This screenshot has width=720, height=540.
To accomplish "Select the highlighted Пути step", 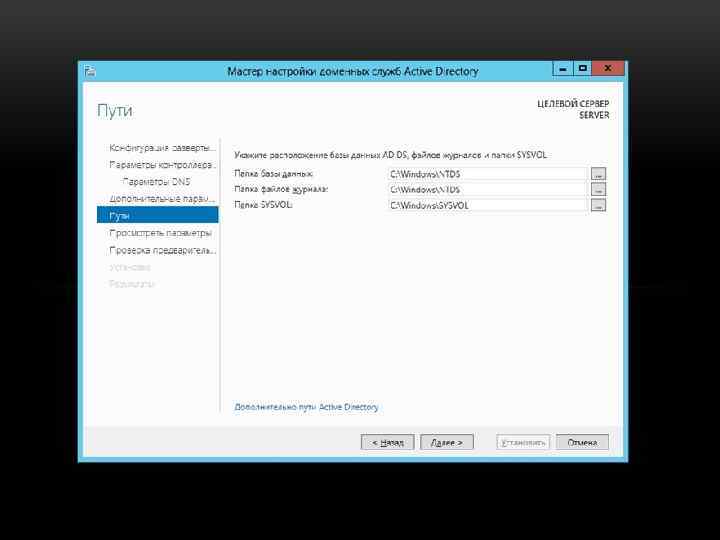I will pyautogui.click(x=158, y=215).
